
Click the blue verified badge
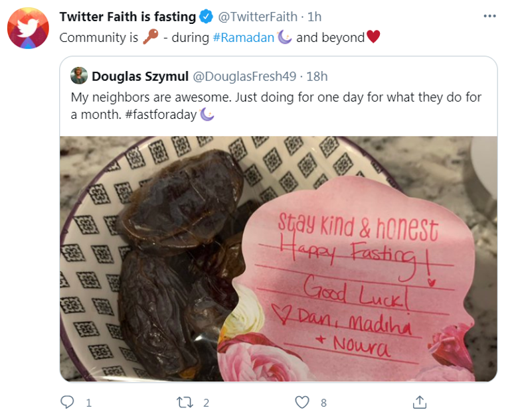(207, 17)
